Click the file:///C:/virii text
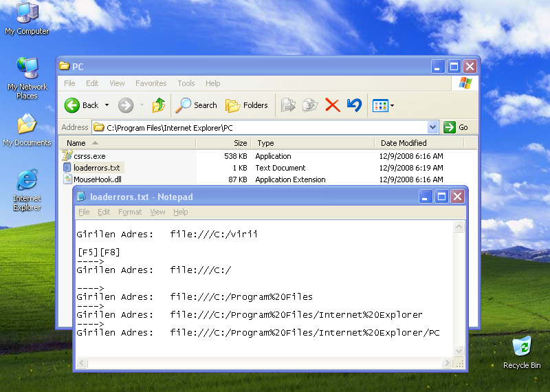The image size is (550, 392). pyautogui.click(x=214, y=234)
